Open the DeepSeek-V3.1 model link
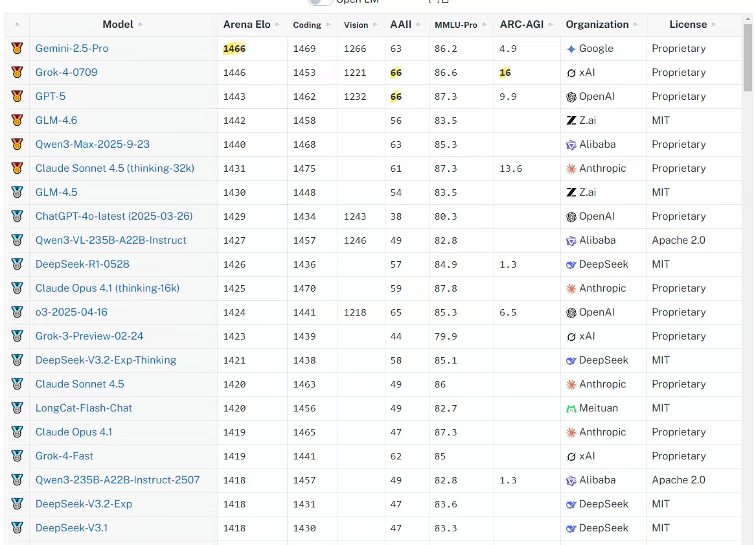 [x=71, y=528]
